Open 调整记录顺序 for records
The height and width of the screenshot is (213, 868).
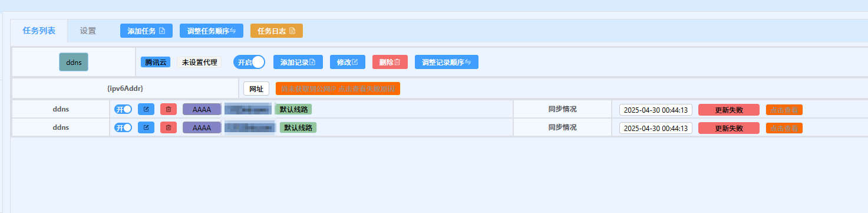click(x=447, y=62)
